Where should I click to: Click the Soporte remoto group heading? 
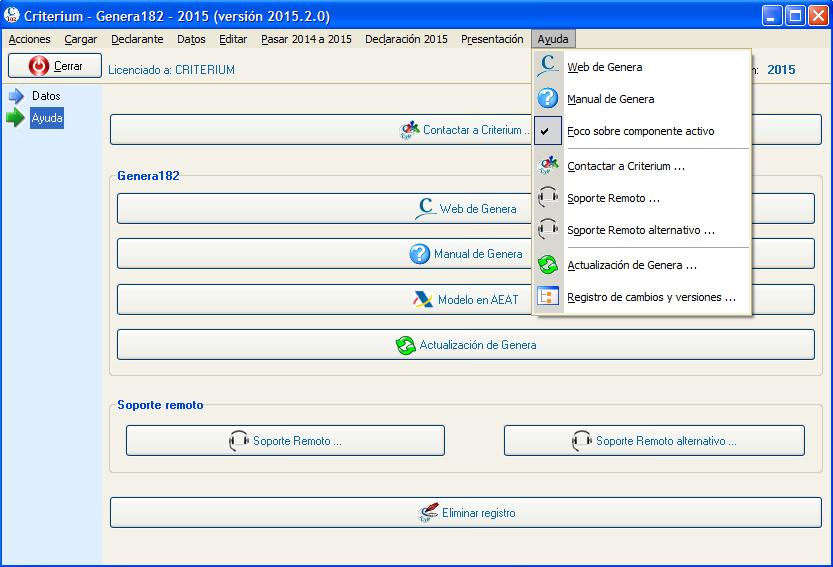click(160, 405)
